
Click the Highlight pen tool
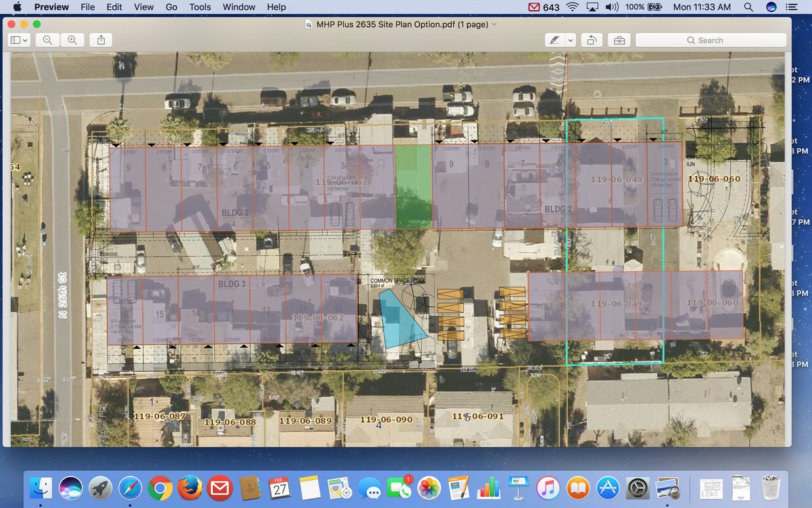555,40
